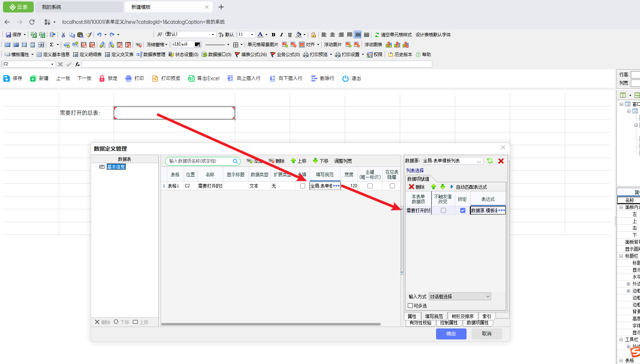
Task: Switch to the 数据项属性 tab
Action: (478, 323)
